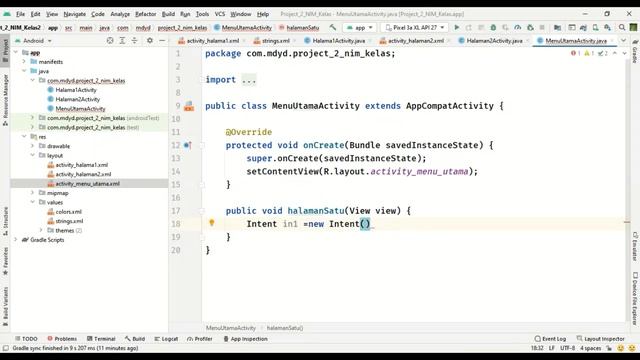Click the lightbulb intention icon on line 18
Viewport: 640px width, 360px height.
click(211, 223)
